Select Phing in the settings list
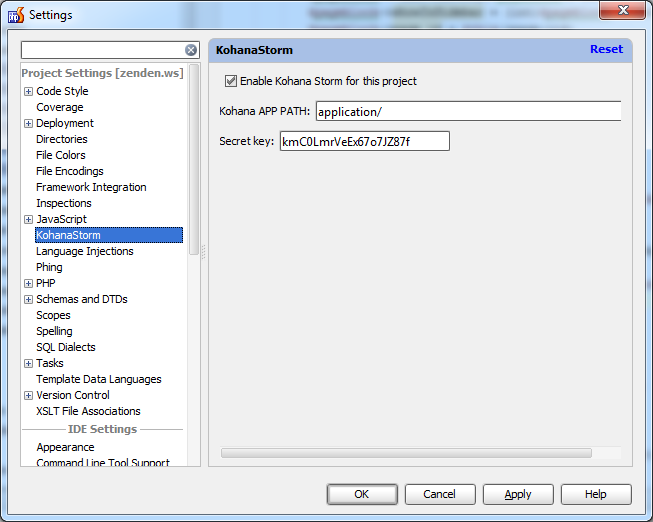Image resolution: width=653 pixels, height=522 pixels. [49, 267]
